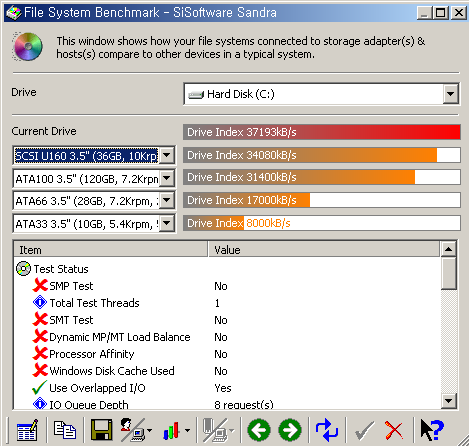Click the Value column header
Image resolution: width=469 pixels, height=446 pixels.
[324, 249]
